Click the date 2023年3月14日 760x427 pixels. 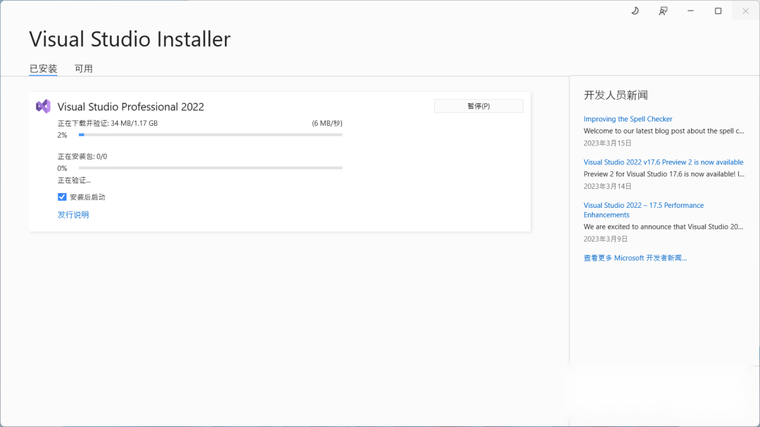[607, 186]
